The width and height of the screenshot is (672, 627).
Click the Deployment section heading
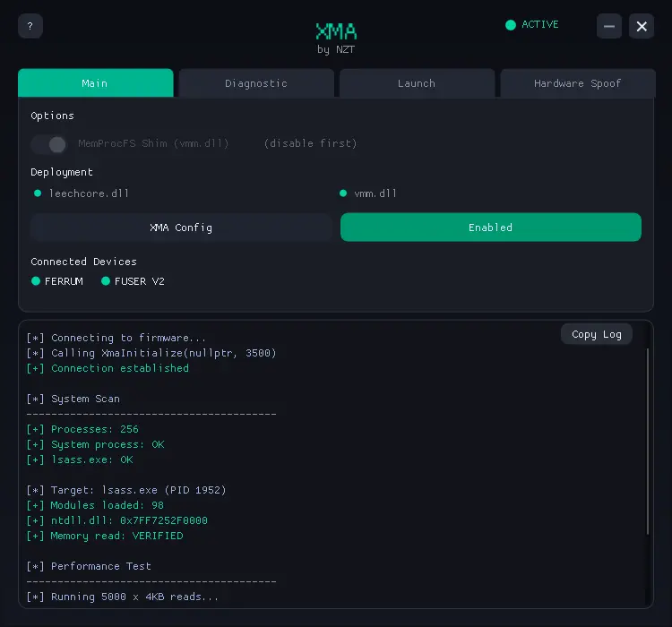tap(62, 172)
